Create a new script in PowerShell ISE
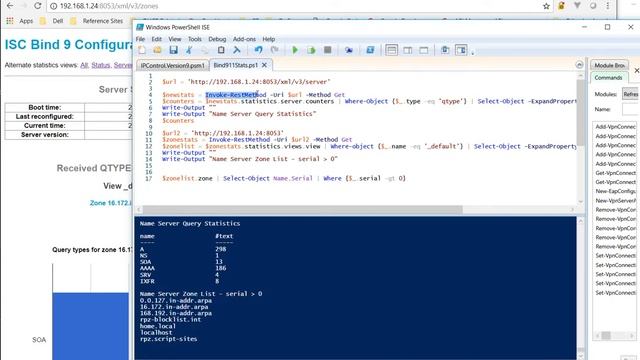This screenshot has width=640, height=360. 142,50
